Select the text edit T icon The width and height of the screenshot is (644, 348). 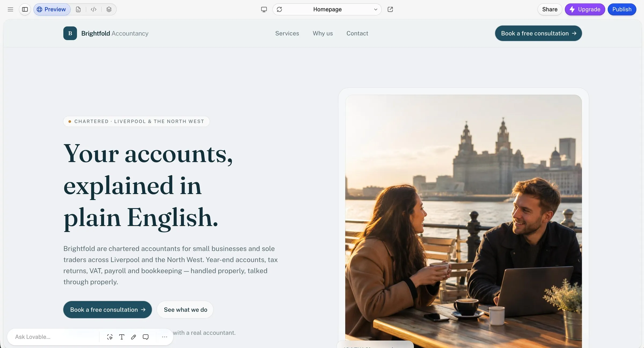click(122, 337)
